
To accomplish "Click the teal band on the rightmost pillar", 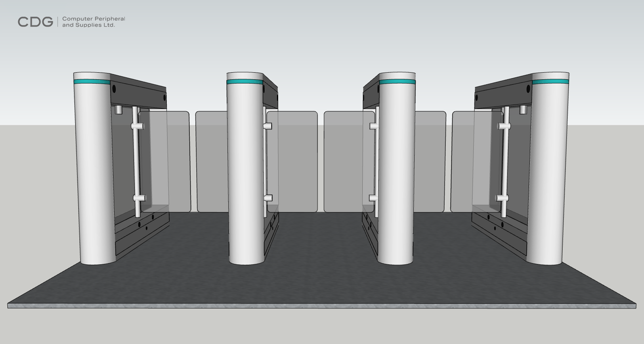I will (550, 82).
